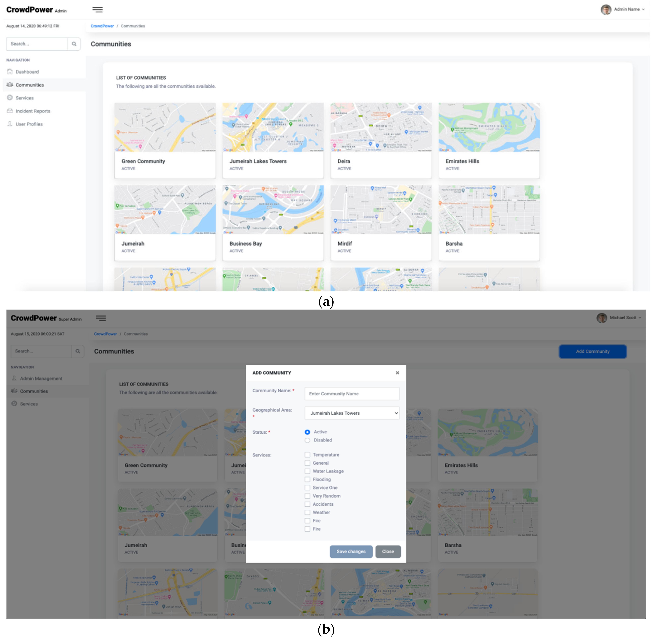The image size is (653, 644).
Task: Click the Dashboard home icon in navigation
Action: [x=10, y=72]
